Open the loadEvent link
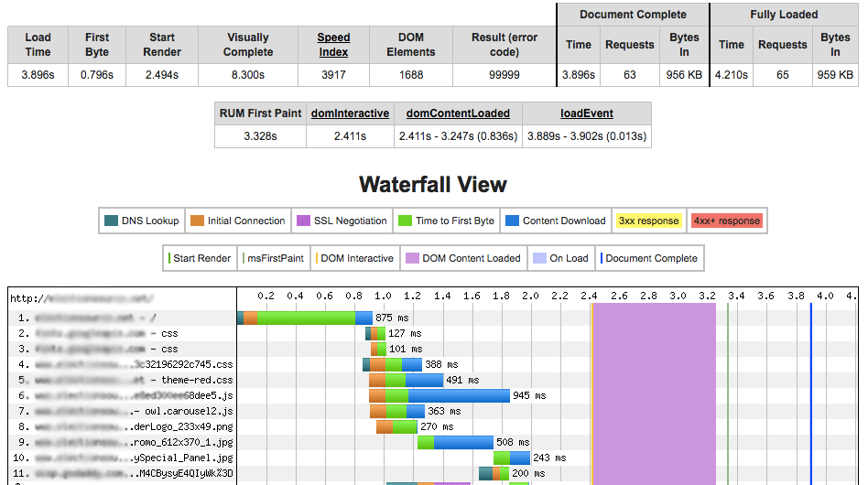This screenshot has height=485, width=868. (x=587, y=113)
